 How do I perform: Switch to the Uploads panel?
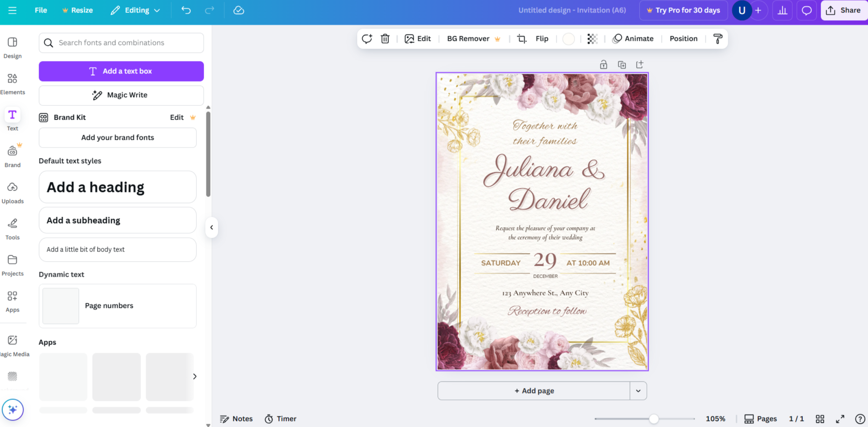click(x=13, y=192)
